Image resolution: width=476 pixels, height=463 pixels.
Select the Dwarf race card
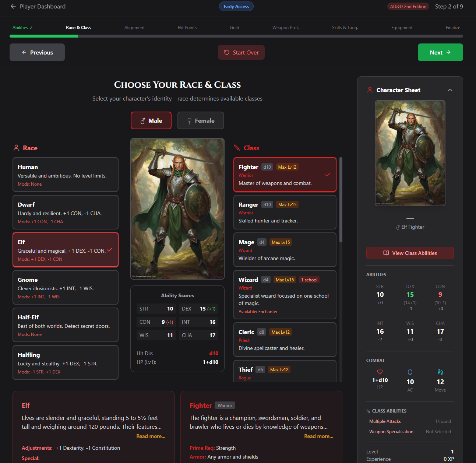pyautogui.click(x=65, y=212)
